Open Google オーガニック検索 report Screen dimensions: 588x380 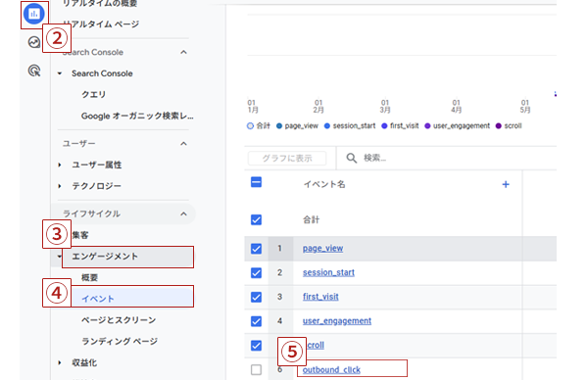pyautogui.click(x=137, y=116)
